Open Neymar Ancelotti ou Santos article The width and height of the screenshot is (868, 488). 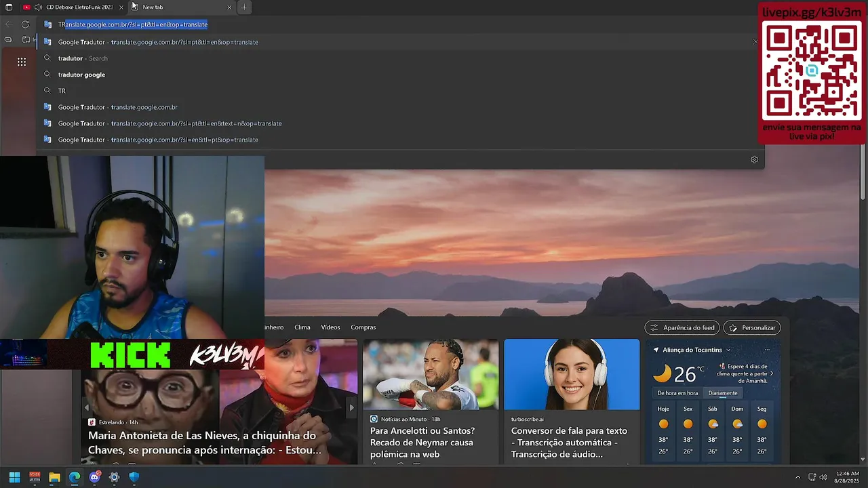tap(422, 443)
